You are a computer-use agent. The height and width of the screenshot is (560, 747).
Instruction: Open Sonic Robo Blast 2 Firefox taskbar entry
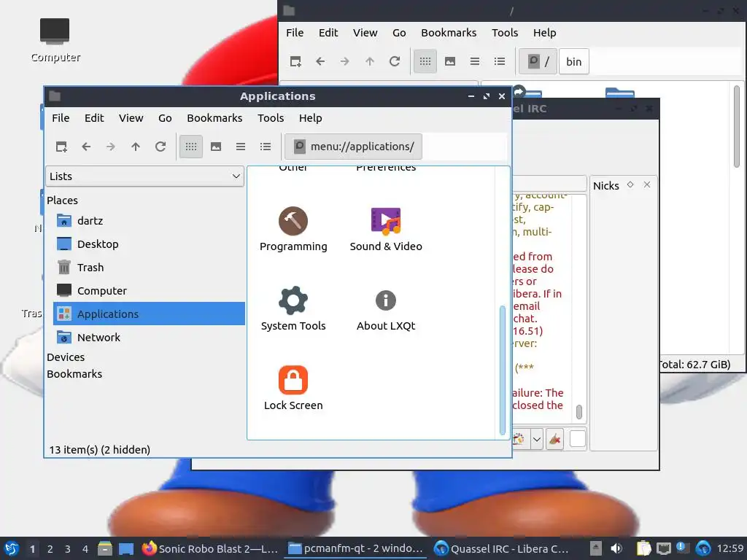click(x=210, y=548)
